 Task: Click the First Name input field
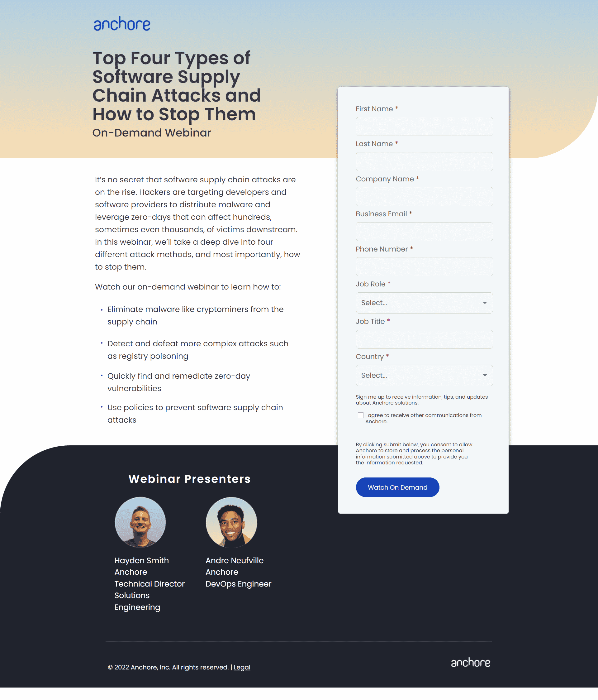coord(424,126)
